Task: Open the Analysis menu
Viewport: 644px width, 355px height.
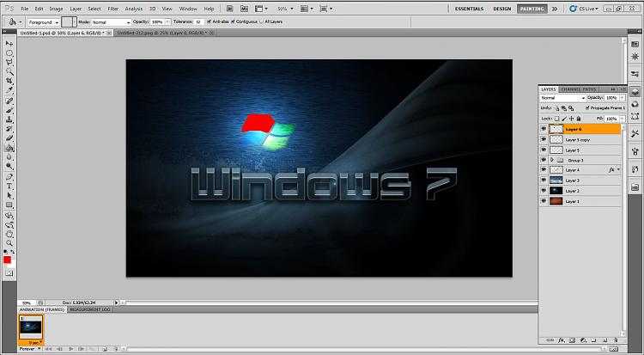Action: click(x=133, y=9)
